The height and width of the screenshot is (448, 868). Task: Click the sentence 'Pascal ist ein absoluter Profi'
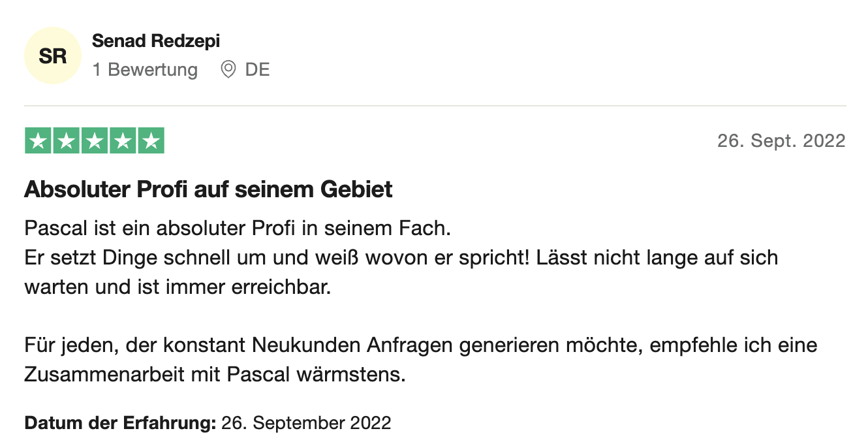click(x=238, y=229)
